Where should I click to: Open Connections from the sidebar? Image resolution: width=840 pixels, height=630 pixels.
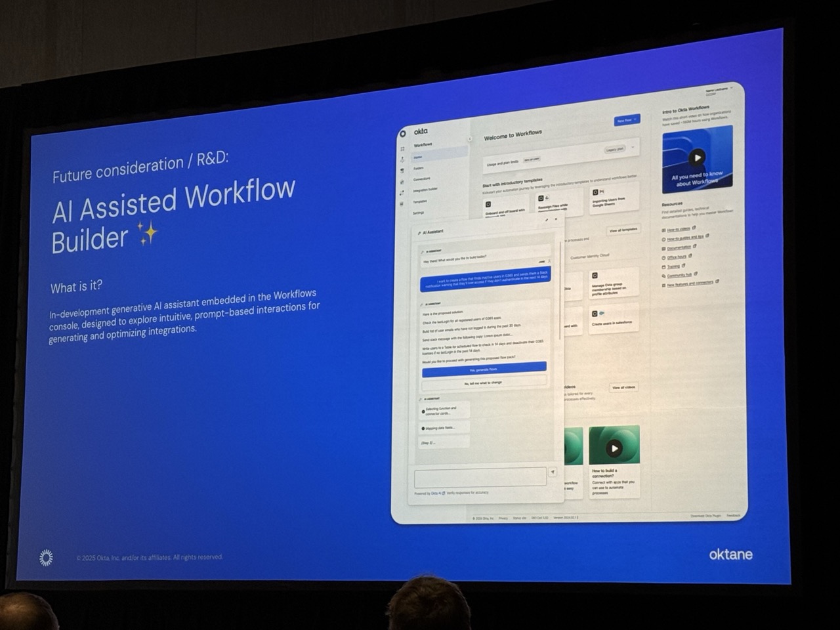coord(421,179)
